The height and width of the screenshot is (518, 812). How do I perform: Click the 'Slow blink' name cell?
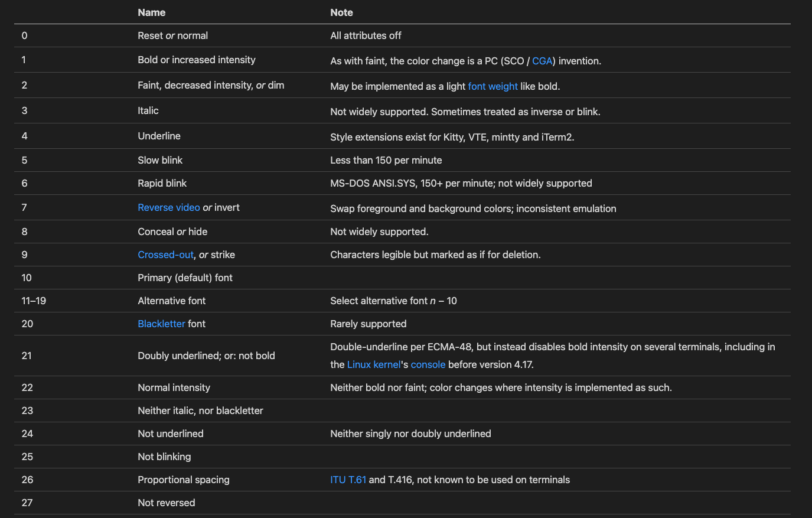[160, 160]
